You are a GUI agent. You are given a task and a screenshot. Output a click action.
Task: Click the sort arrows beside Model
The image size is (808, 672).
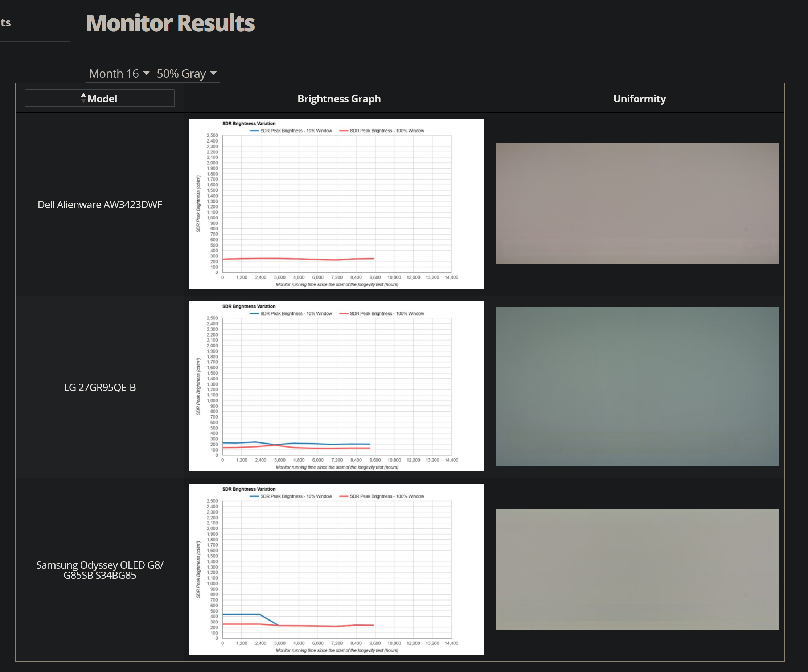[x=83, y=98]
